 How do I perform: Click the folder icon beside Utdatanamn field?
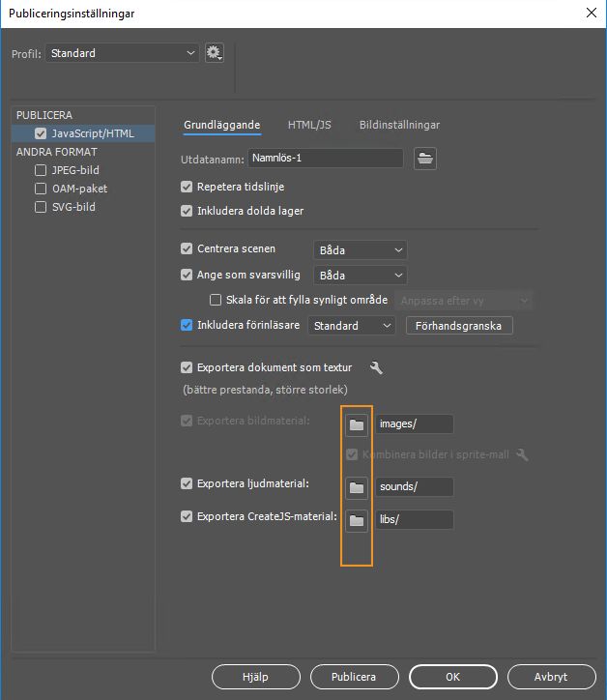click(x=424, y=159)
